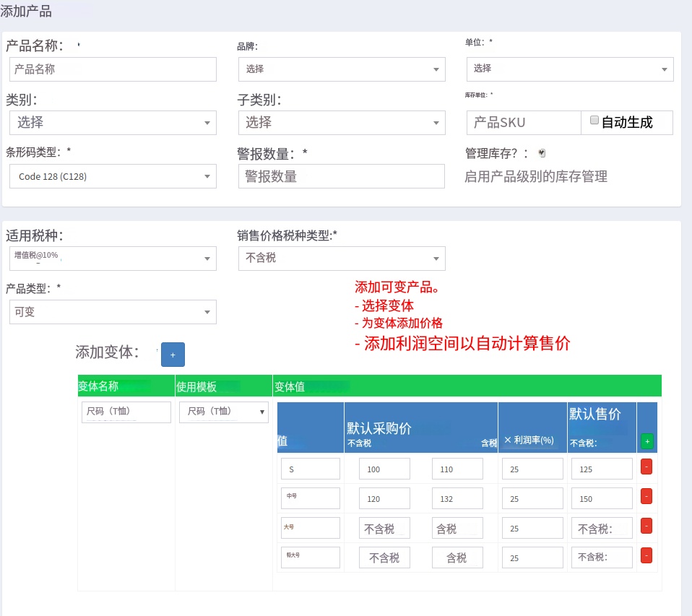The image size is (692, 616).
Task: Expand the 单位 selection dropdown
Action: click(x=569, y=69)
